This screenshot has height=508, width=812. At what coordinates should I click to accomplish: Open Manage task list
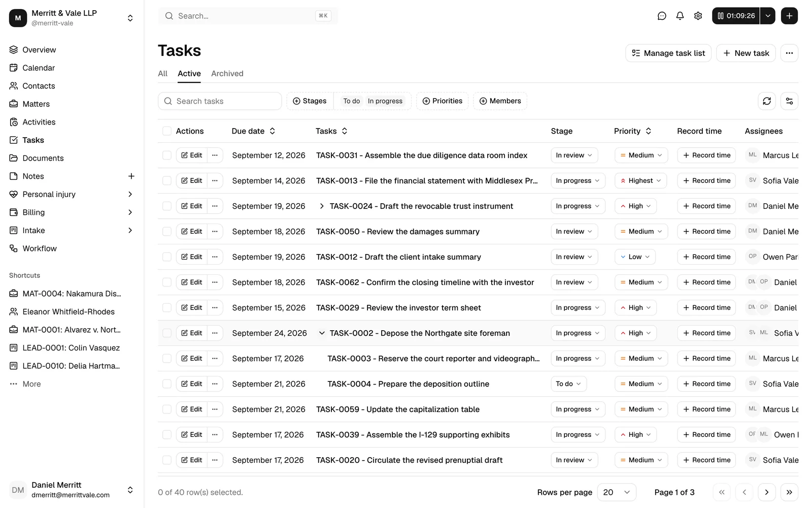point(668,53)
